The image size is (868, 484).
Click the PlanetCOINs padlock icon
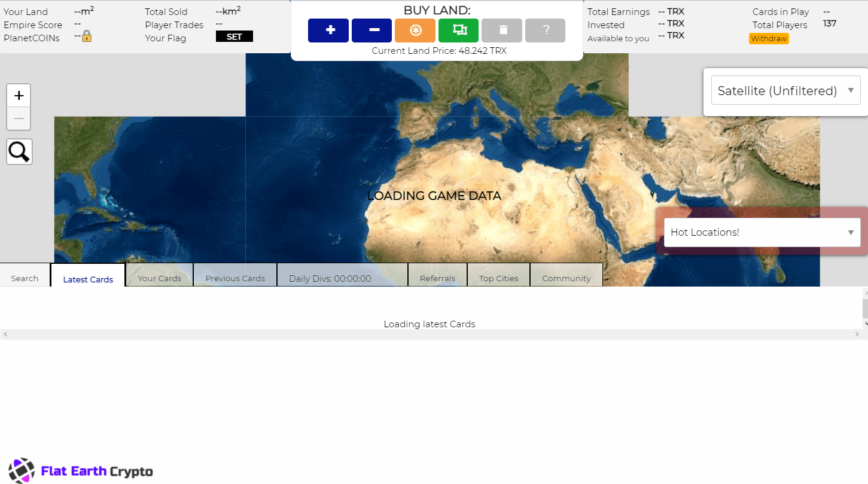[87, 36]
